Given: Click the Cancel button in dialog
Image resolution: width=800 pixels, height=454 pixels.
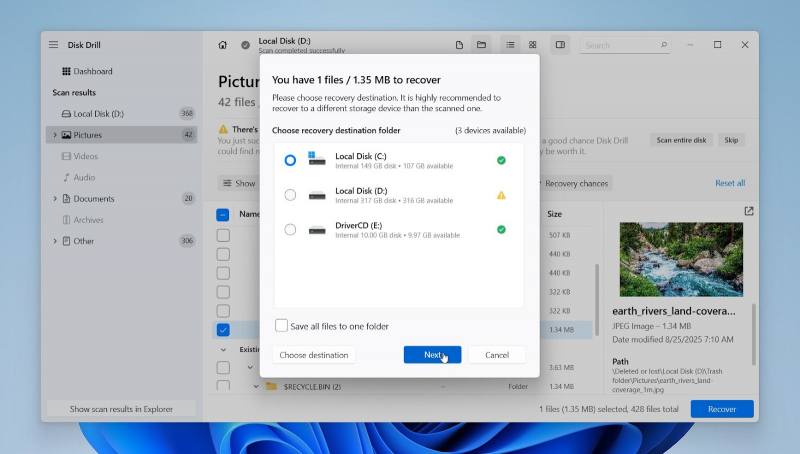Looking at the screenshot, I should click(x=497, y=355).
